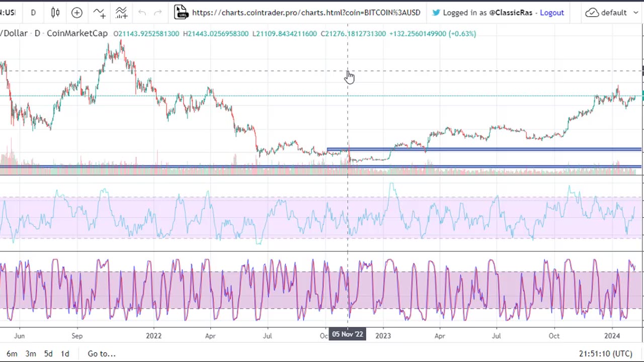644x362 pixels.
Task: Open the candlestick chart style menu
Action: 55,13
